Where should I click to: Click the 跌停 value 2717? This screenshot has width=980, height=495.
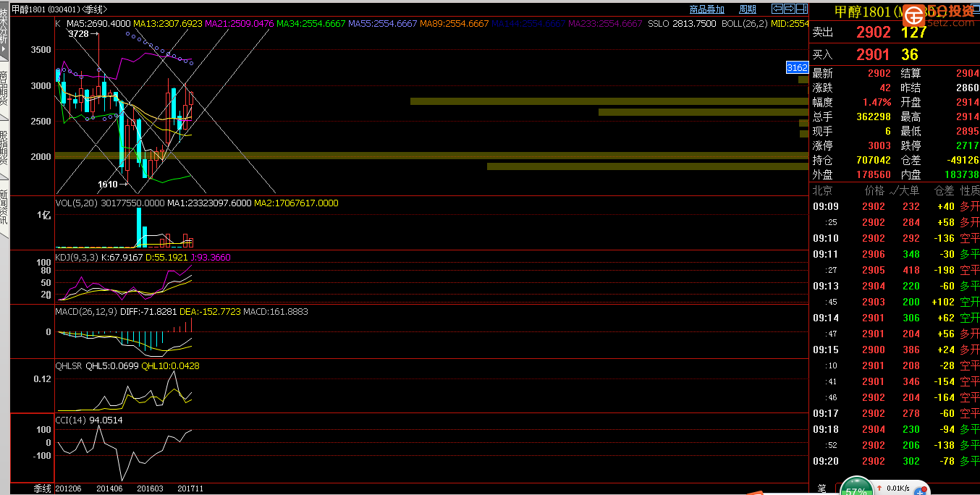click(x=967, y=145)
